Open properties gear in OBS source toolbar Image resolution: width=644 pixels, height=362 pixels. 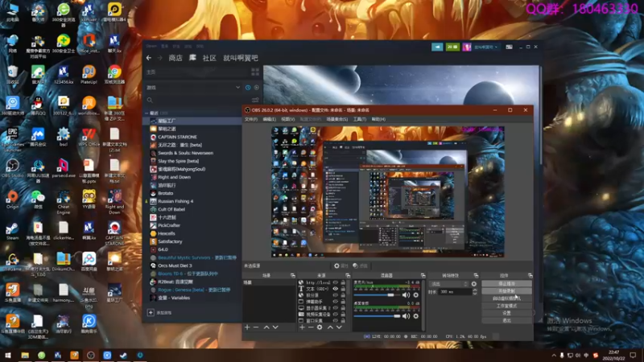click(x=341, y=266)
